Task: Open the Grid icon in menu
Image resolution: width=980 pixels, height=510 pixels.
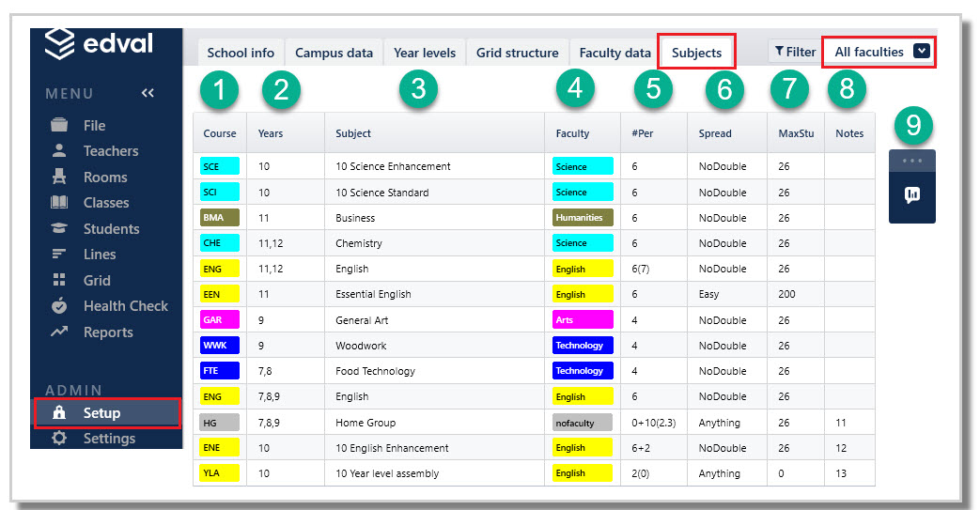Action: (59, 280)
